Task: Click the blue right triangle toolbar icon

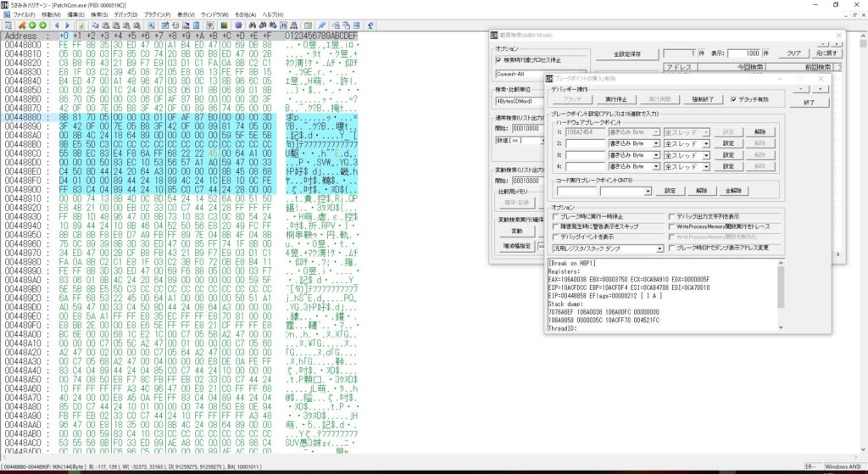Action: point(68,25)
